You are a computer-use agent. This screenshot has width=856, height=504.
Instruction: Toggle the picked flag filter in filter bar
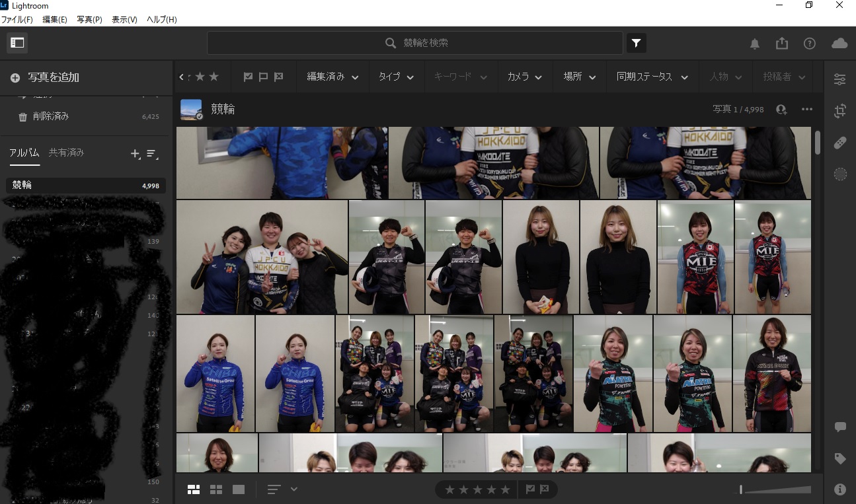click(x=248, y=77)
